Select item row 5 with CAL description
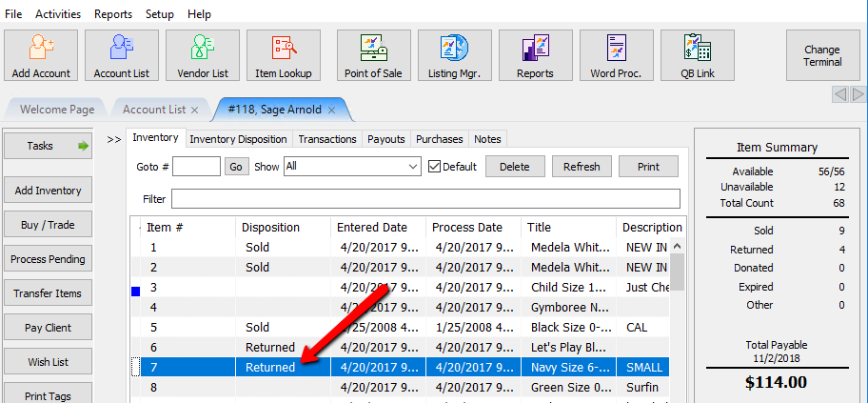This screenshot has width=868, height=403. (400, 327)
